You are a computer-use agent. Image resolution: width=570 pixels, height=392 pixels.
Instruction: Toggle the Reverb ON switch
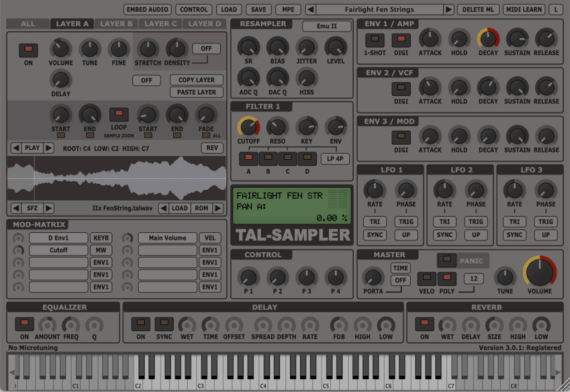[425, 324]
